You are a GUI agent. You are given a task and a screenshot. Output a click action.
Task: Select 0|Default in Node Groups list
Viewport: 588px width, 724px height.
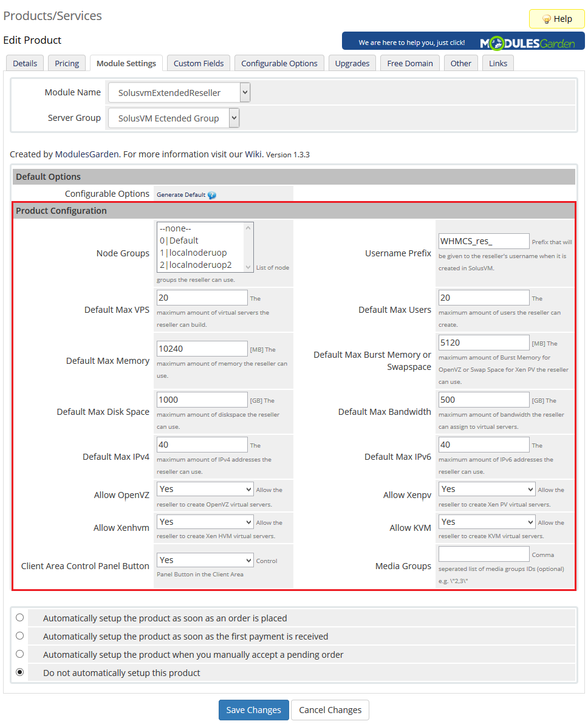(201, 241)
